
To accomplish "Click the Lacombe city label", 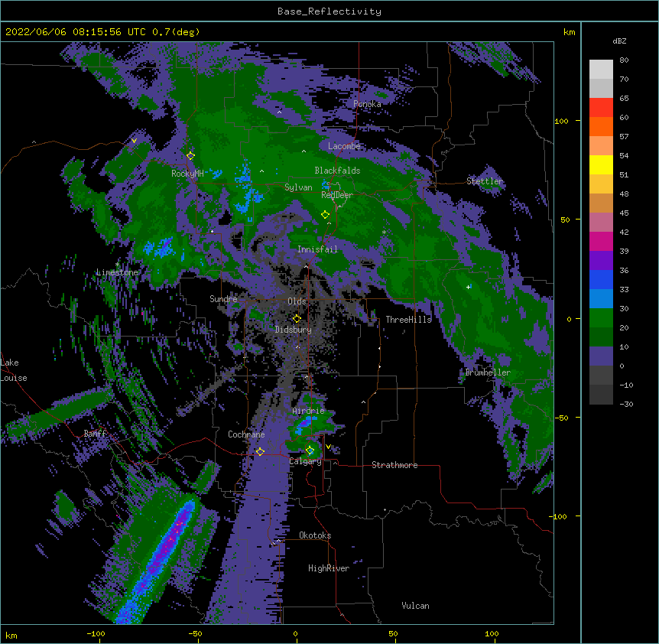I will (344, 146).
